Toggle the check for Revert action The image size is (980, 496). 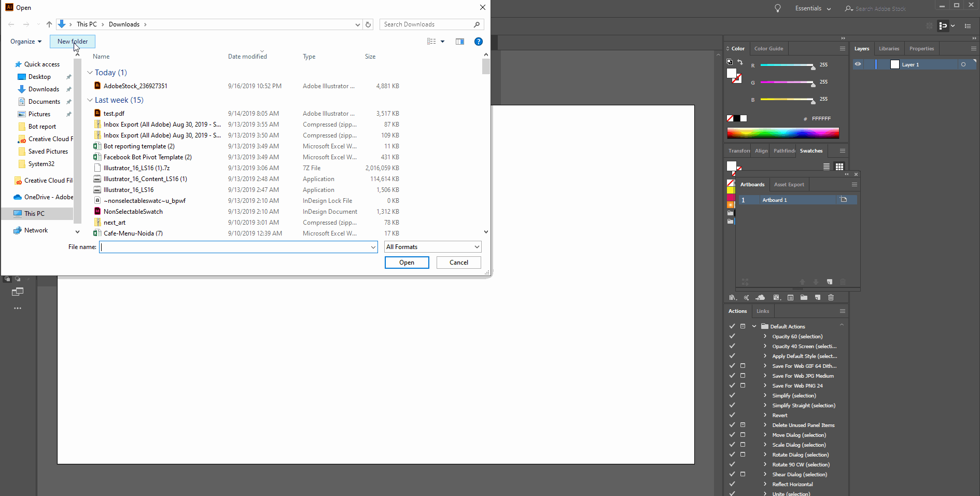click(732, 415)
